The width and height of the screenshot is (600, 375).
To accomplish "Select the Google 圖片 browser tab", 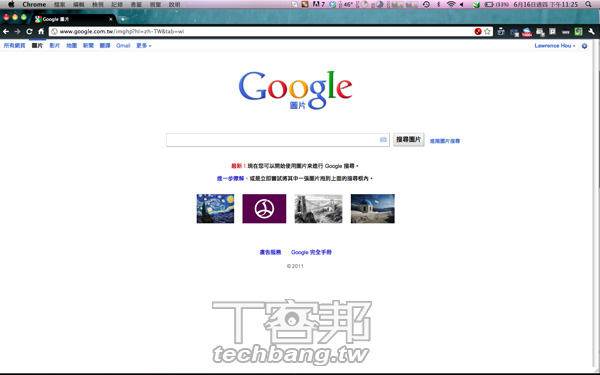I will coord(73,19).
